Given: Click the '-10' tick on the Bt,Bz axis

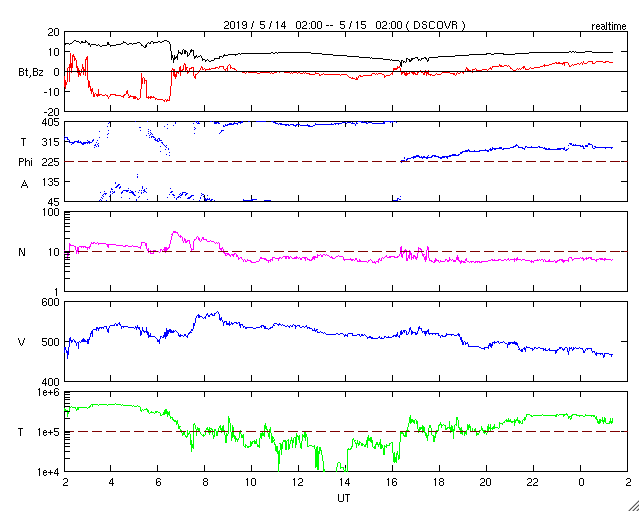Looking at the screenshot, I should (x=52, y=91).
